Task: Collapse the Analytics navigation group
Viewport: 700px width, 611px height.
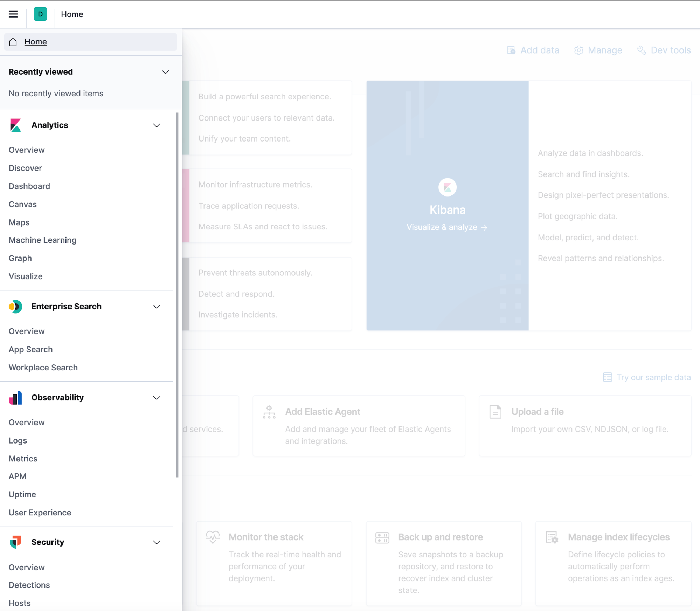Action: (x=157, y=125)
